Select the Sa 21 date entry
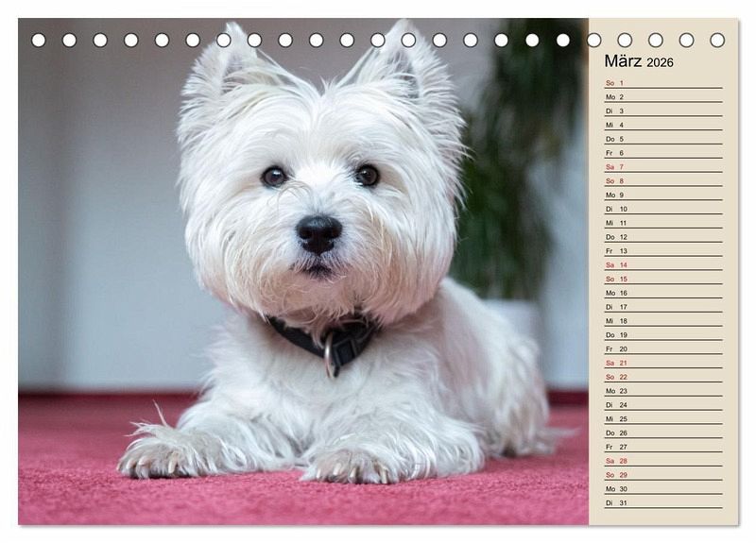 [662, 363]
